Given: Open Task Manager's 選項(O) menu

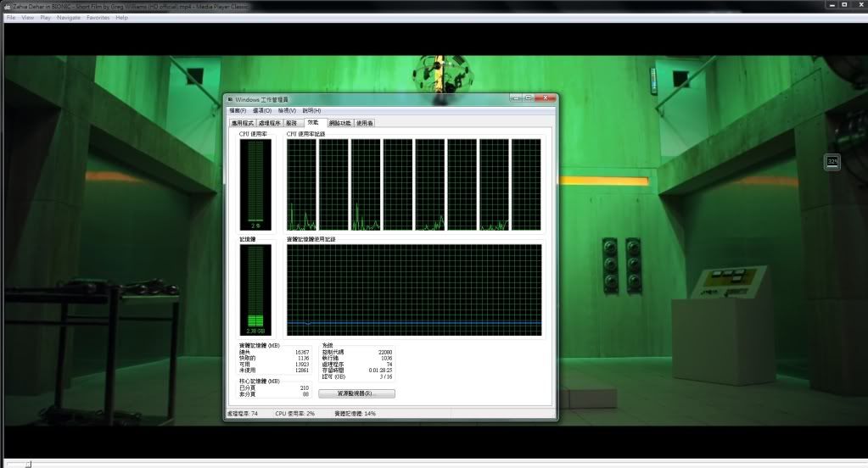Looking at the screenshot, I should click(x=262, y=110).
